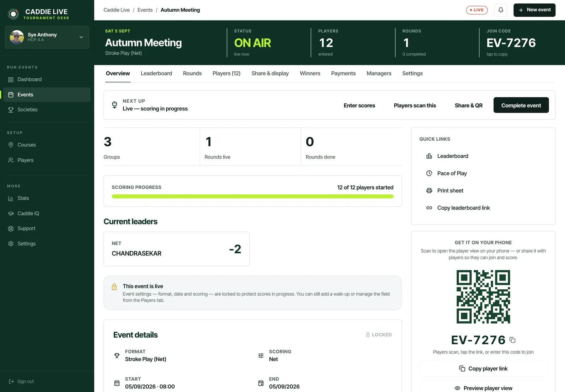Open the Winners tab
The height and width of the screenshot is (392, 565).
pos(310,73)
